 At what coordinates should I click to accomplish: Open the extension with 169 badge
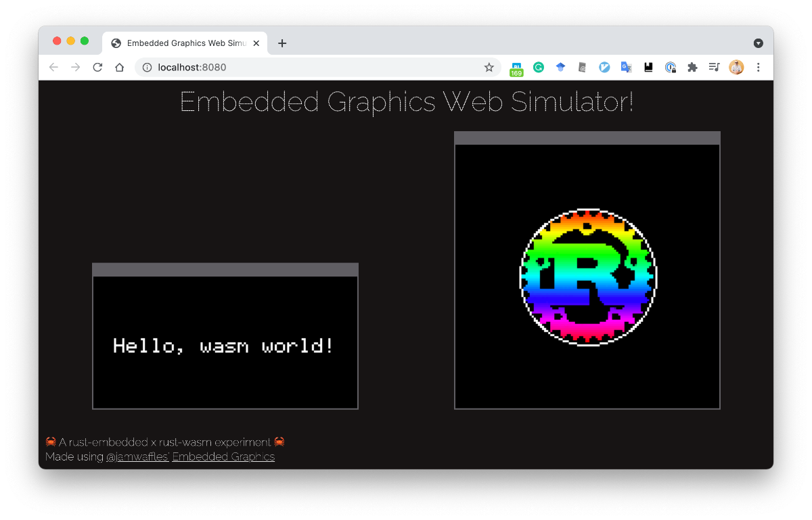tap(516, 68)
